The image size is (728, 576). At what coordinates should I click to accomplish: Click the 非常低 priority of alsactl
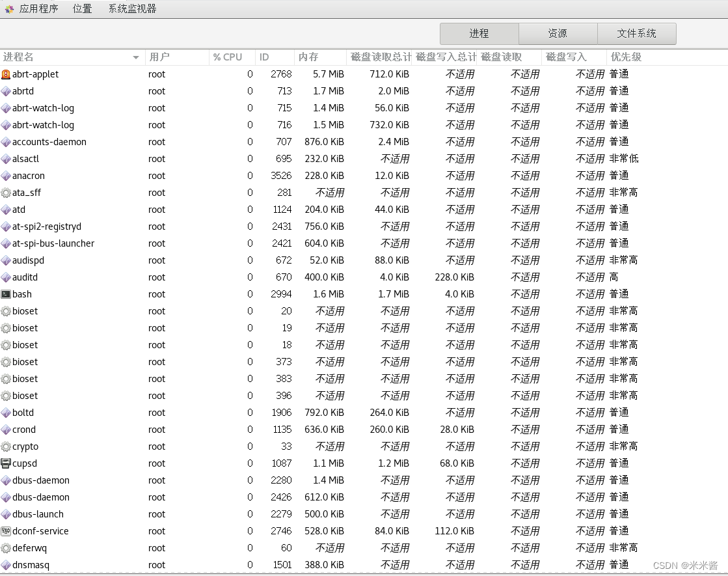624,159
